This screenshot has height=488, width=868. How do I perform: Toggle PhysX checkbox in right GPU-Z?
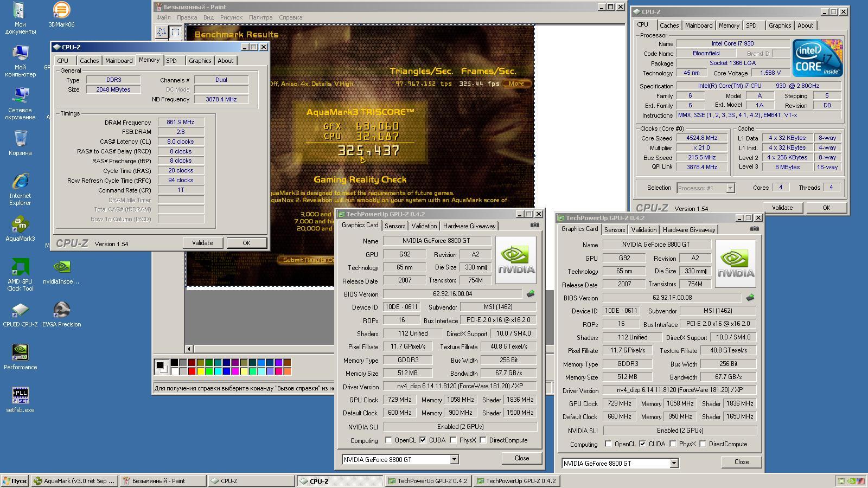673,444
